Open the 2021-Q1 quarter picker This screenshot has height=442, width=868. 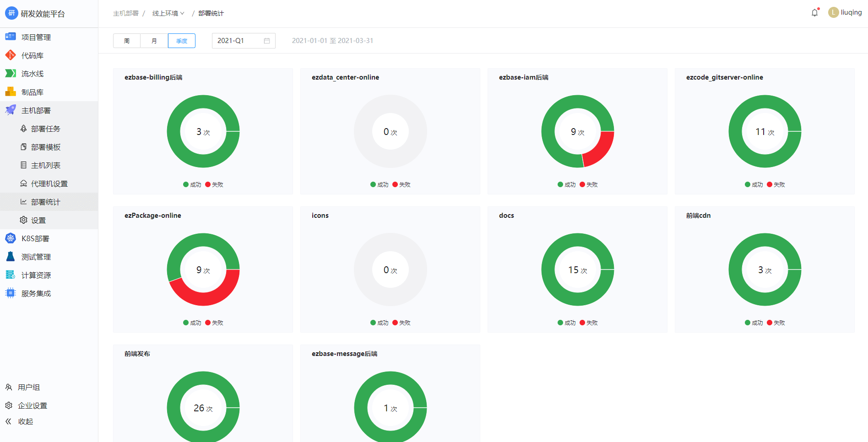point(243,41)
